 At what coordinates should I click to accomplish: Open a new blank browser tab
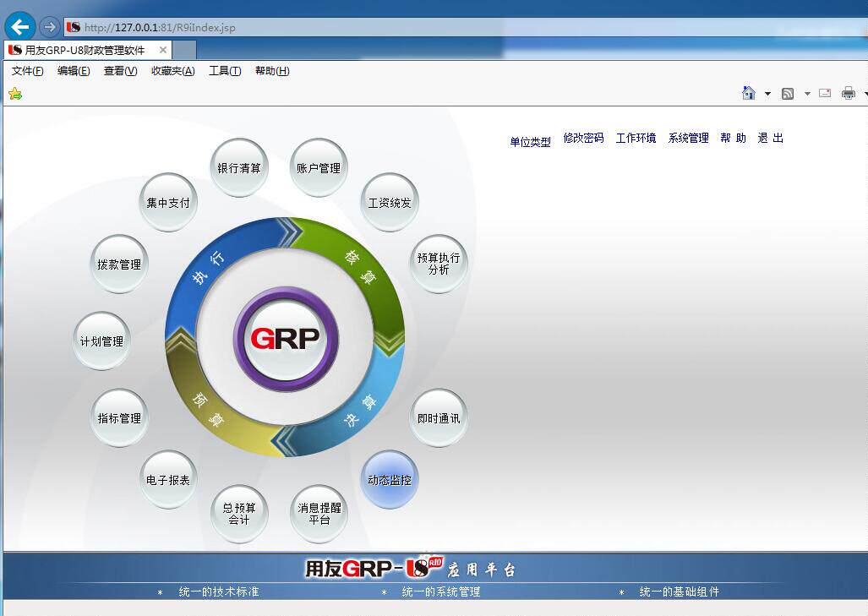[x=184, y=51]
